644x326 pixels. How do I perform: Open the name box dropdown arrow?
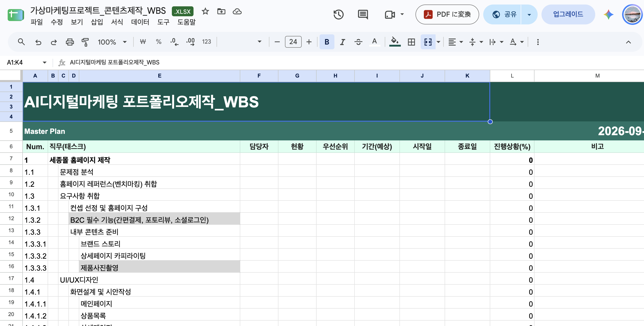tap(44, 62)
